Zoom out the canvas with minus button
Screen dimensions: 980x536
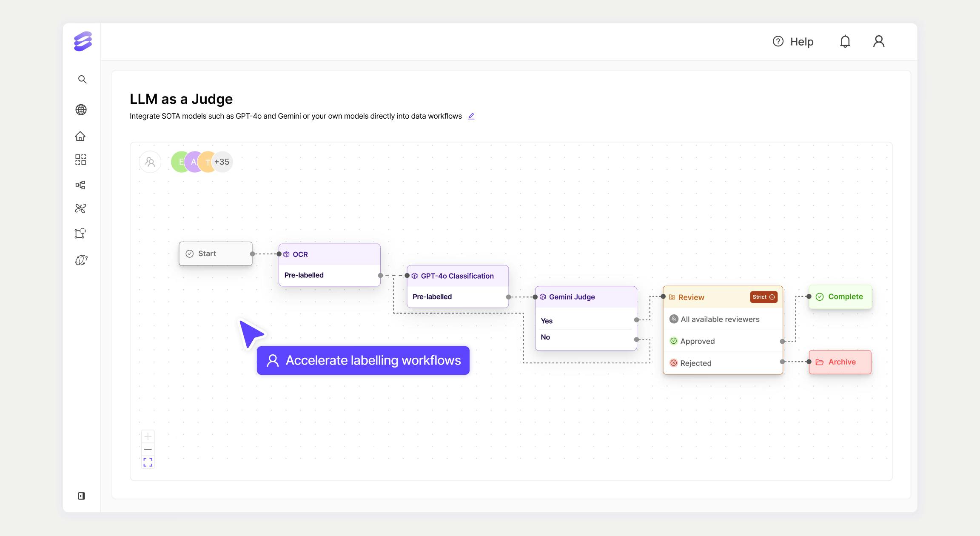(x=148, y=449)
